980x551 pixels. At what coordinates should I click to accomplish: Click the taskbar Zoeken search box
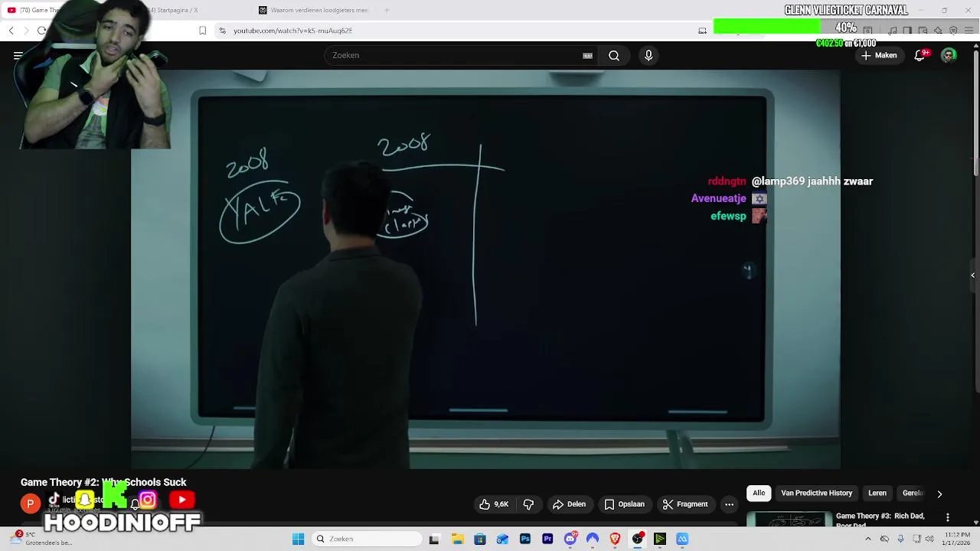(367, 539)
